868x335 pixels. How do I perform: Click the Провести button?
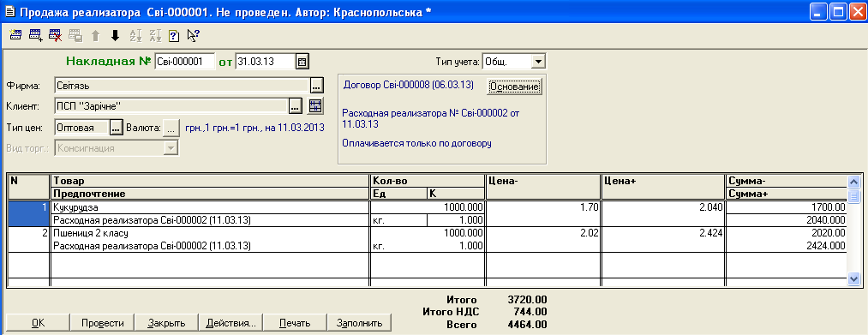point(102,323)
